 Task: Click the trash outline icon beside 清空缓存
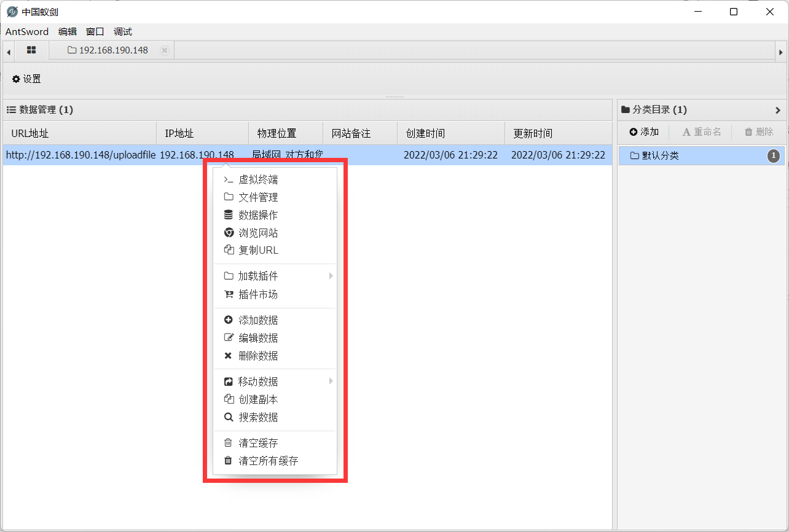coord(228,443)
